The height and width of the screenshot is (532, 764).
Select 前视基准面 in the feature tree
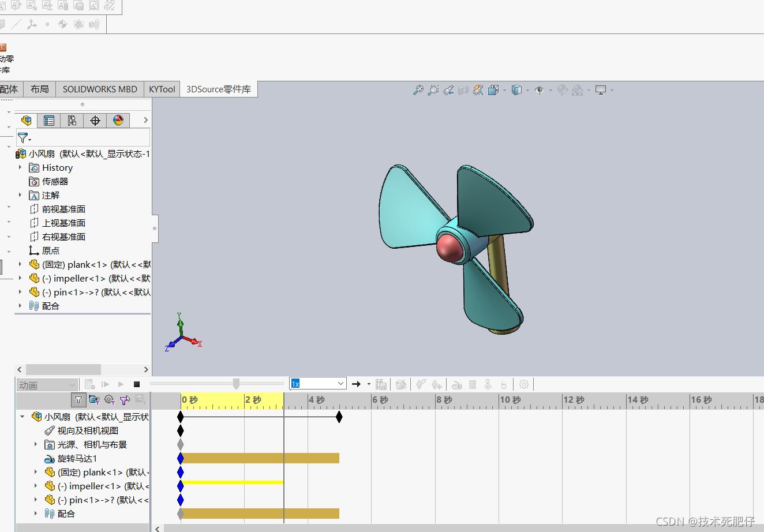tap(63, 209)
